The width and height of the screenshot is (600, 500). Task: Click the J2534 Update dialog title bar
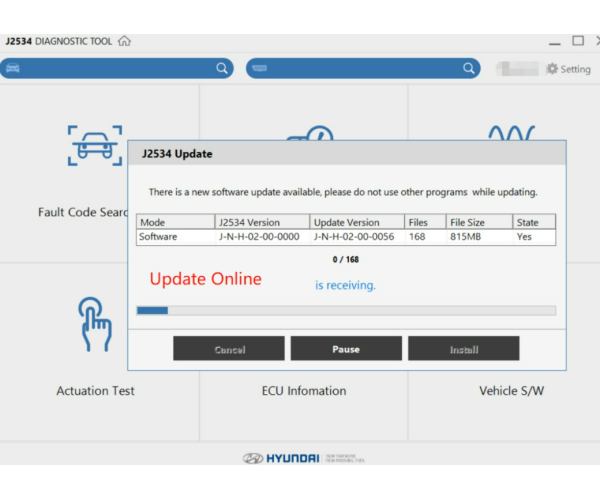(x=347, y=153)
